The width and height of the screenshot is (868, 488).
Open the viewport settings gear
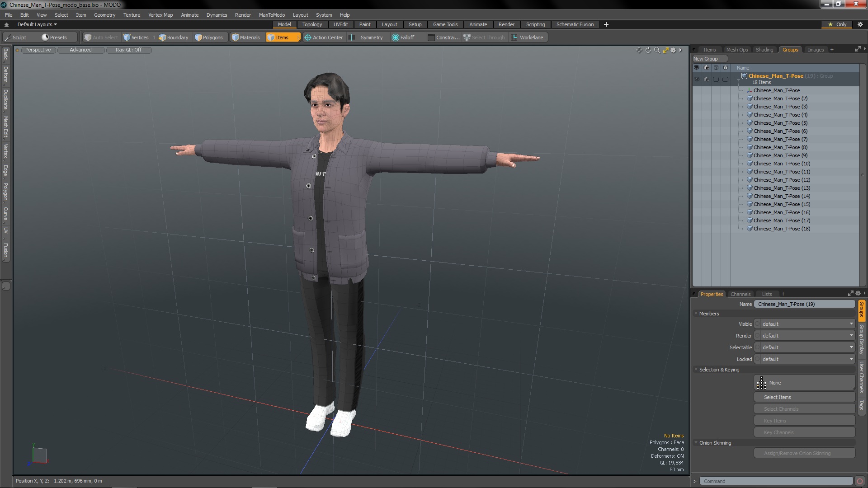[673, 50]
